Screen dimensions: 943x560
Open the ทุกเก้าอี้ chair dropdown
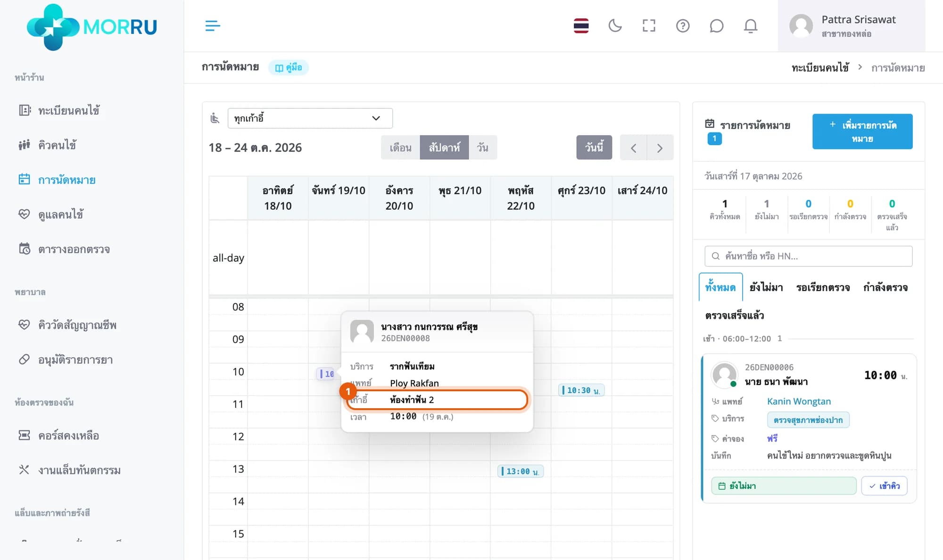click(x=310, y=118)
